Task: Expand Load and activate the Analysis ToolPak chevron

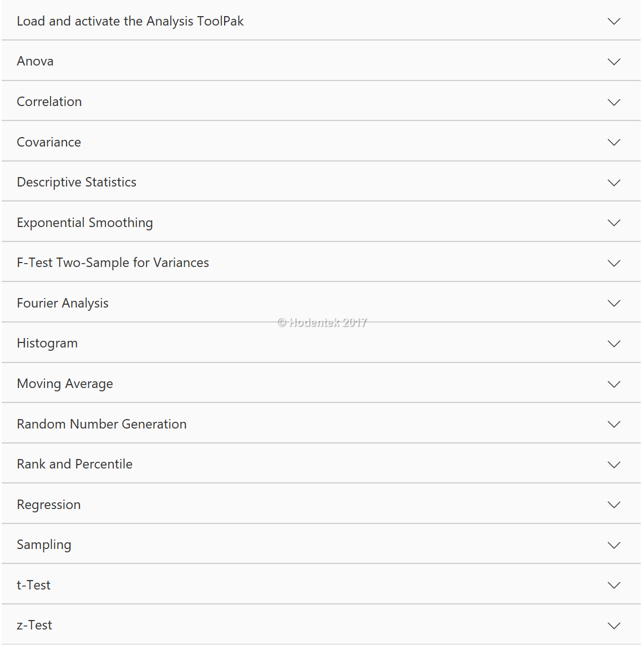Action: tap(613, 21)
